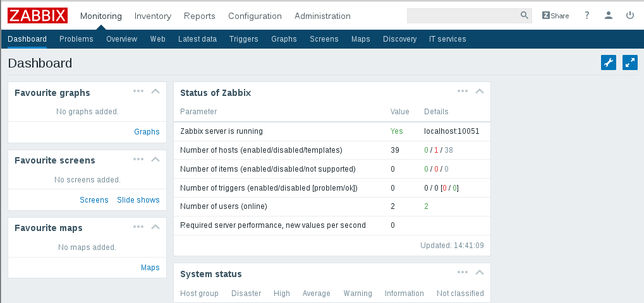Follow the Graphs link in Favourite graphs
Image resolution: width=644 pixels, height=303 pixels.
(x=147, y=131)
